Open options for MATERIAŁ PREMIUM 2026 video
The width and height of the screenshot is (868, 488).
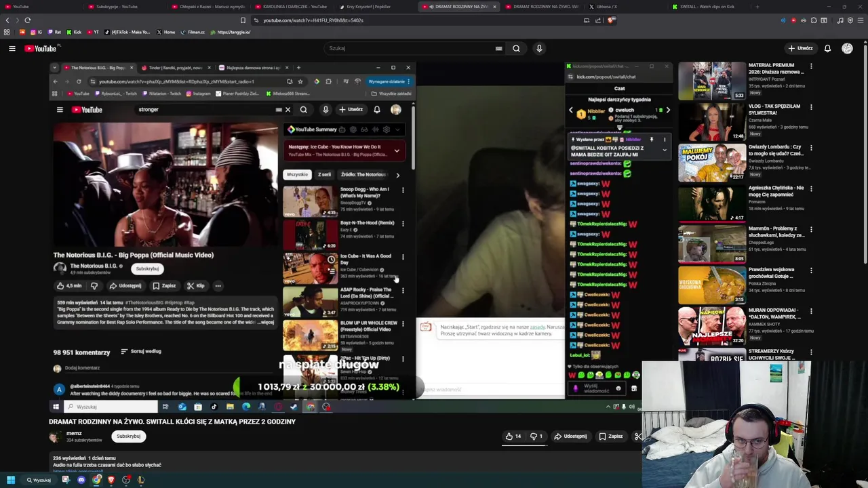pyautogui.click(x=811, y=66)
